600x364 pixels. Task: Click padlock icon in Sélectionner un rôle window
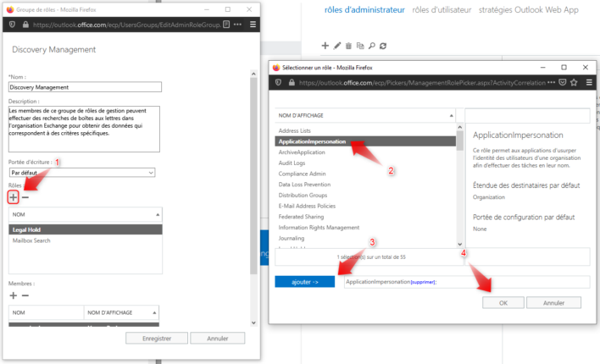coord(292,82)
